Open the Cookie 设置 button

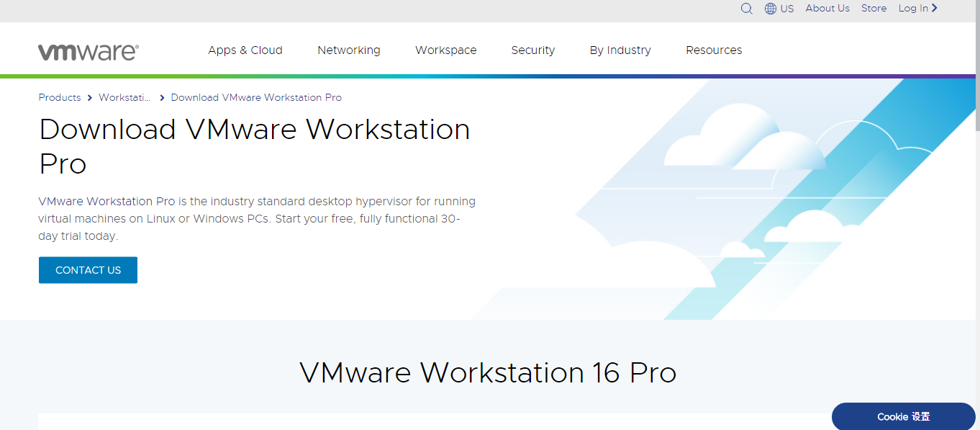(904, 416)
